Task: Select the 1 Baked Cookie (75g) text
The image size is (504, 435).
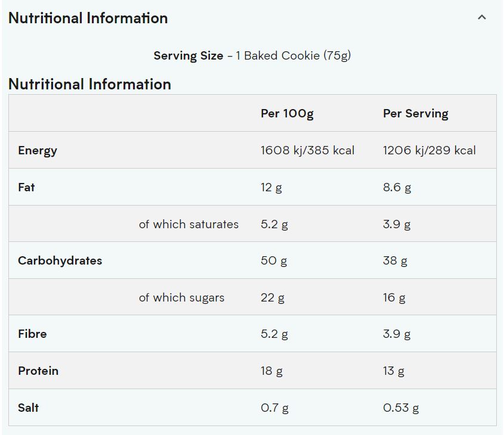Action: pyautogui.click(x=293, y=55)
